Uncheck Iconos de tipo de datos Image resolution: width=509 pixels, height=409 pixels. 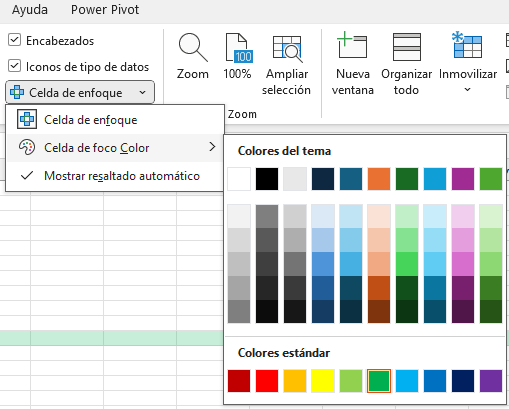(x=14, y=66)
